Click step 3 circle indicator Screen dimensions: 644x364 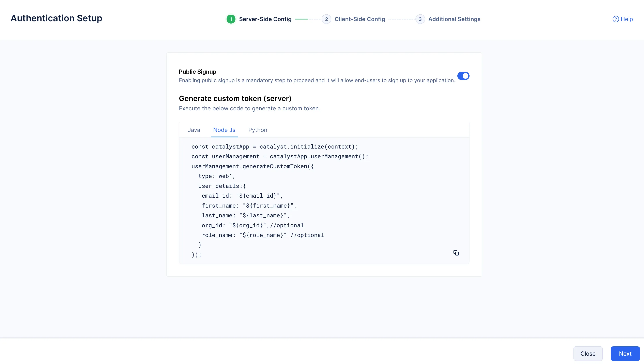point(420,19)
